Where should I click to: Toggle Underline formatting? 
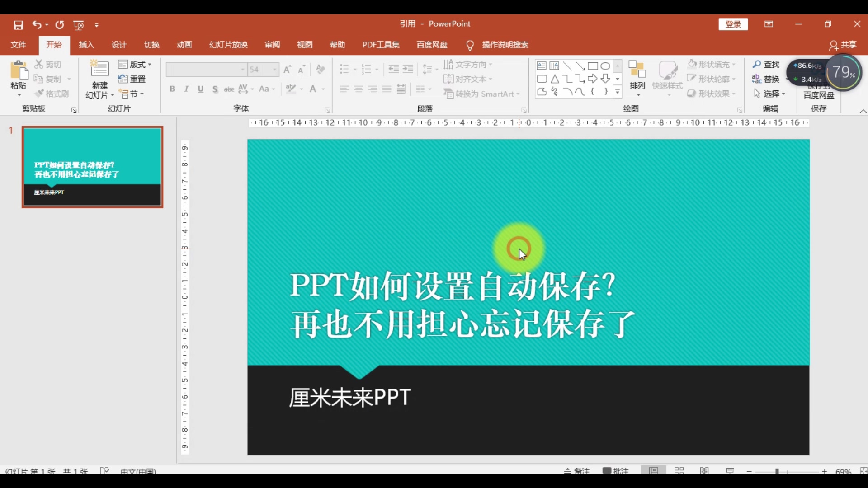pyautogui.click(x=200, y=89)
